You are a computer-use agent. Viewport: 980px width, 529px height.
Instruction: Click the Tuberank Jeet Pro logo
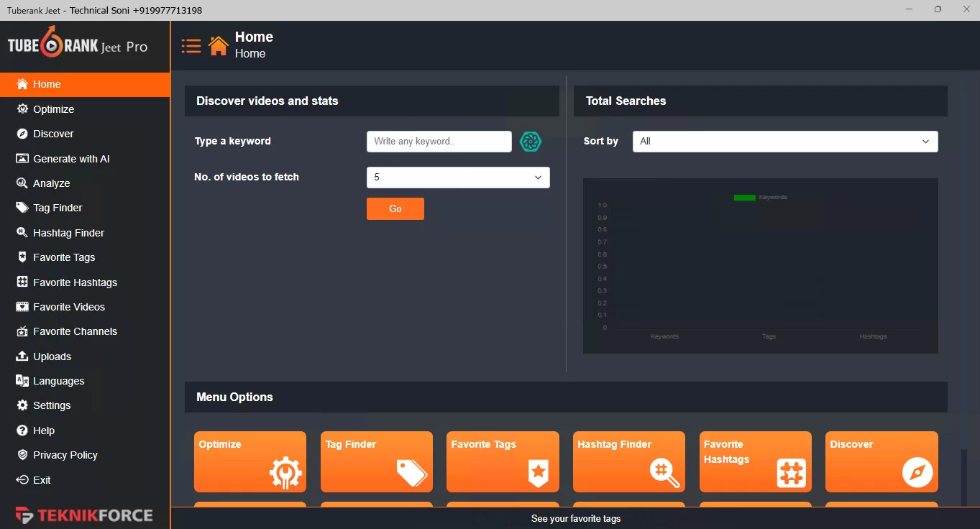[78, 44]
